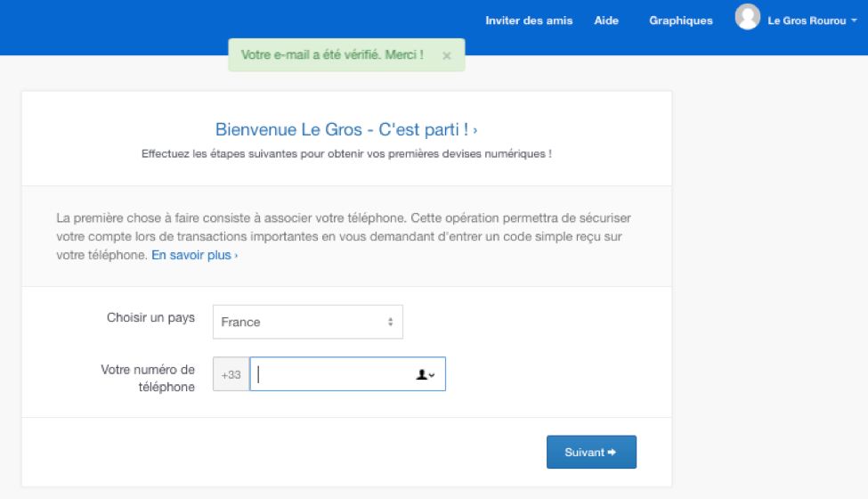
Task: Open the 'En savoir plus' link
Action: [x=194, y=255]
